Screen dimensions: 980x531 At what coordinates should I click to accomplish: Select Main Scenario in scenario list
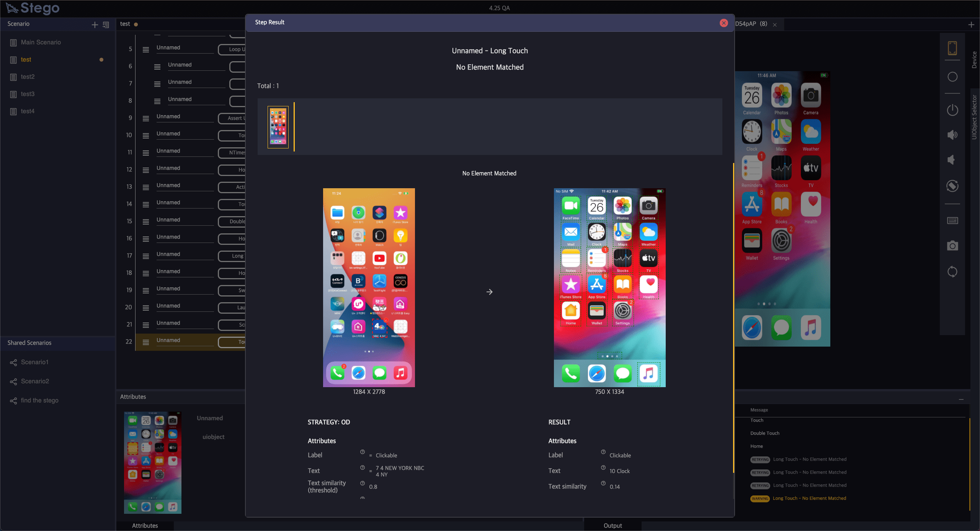click(x=41, y=42)
